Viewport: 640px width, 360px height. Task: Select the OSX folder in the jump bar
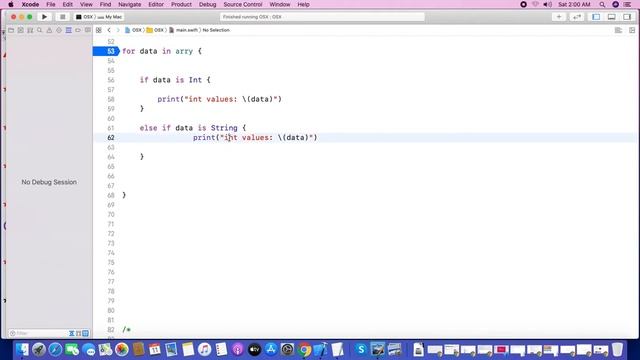[156, 30]
